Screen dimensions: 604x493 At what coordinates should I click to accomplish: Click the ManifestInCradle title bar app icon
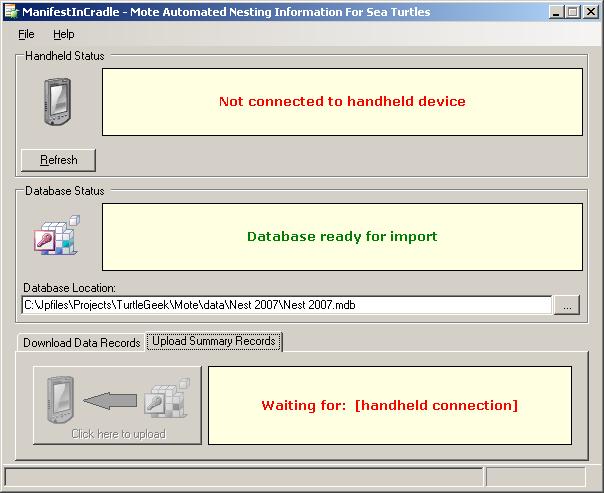[x=11, y=12]
